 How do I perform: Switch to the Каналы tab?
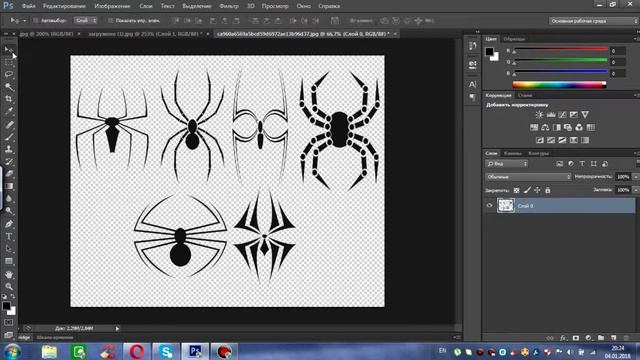click(513, 153)
